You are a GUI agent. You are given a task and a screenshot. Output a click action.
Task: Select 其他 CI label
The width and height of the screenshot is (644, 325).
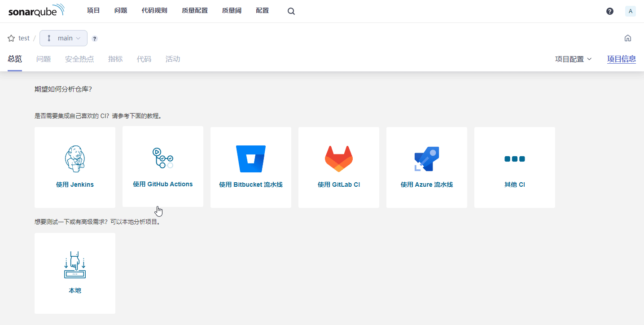515,184
